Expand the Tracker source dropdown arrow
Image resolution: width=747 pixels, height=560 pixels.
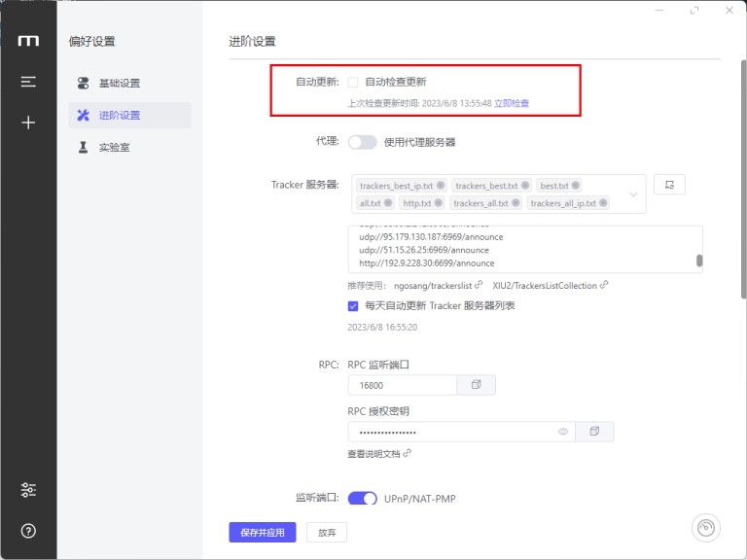pos(633,194)
